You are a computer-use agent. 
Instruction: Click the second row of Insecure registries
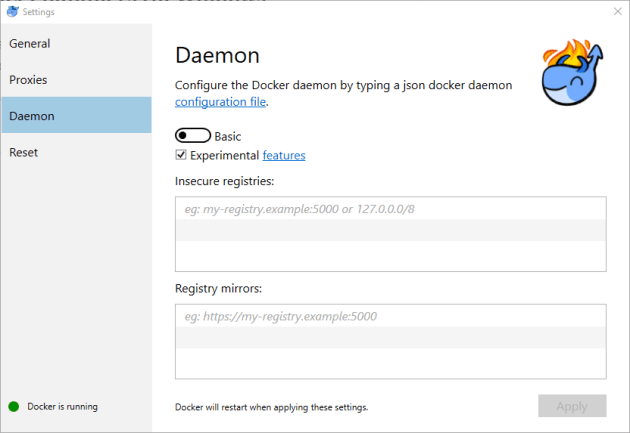(x=390, y=232)
